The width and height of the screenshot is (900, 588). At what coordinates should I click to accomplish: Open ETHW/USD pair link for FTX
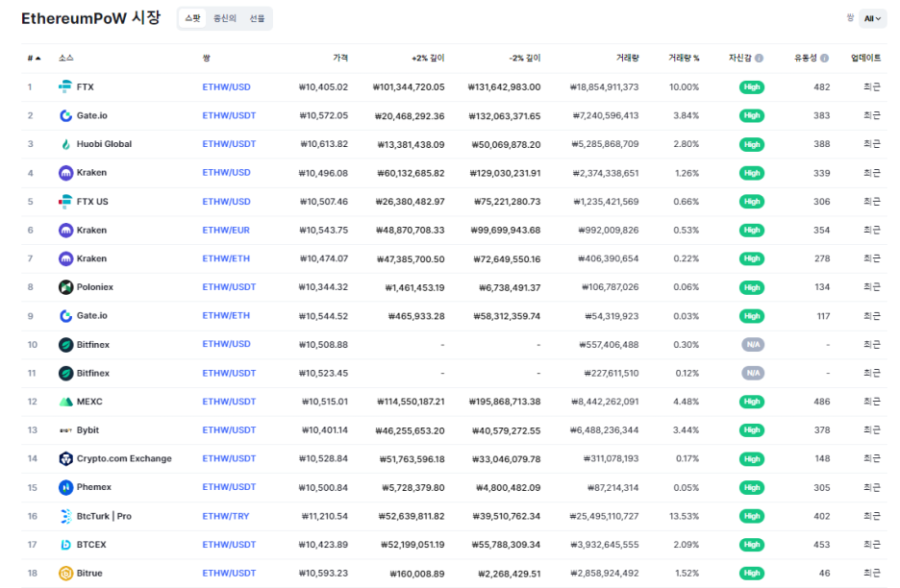click(226, 87)
